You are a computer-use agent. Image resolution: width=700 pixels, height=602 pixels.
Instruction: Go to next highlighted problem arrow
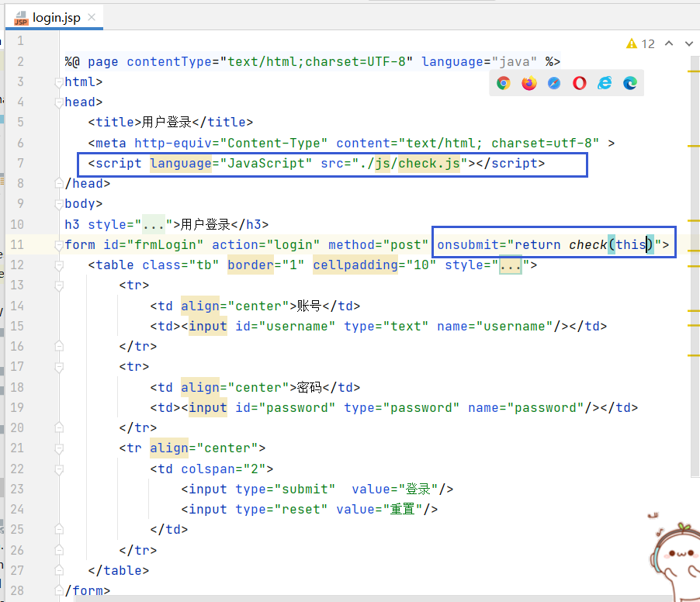tap(689, 43)
